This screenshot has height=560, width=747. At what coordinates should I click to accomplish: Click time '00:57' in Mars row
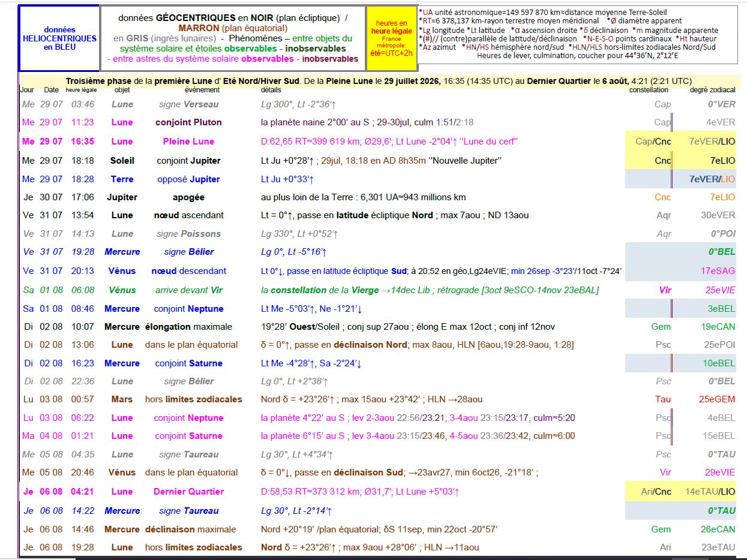pos(82,399)
